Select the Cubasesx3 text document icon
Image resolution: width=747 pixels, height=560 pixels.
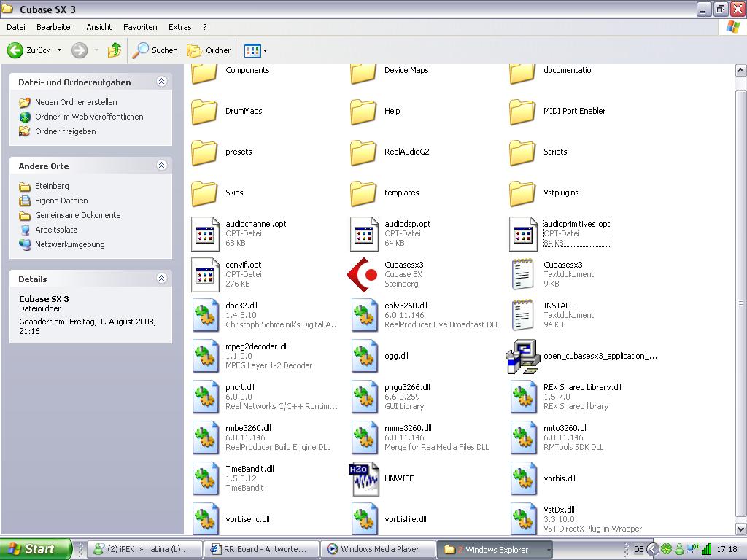[x=522, y=274]
